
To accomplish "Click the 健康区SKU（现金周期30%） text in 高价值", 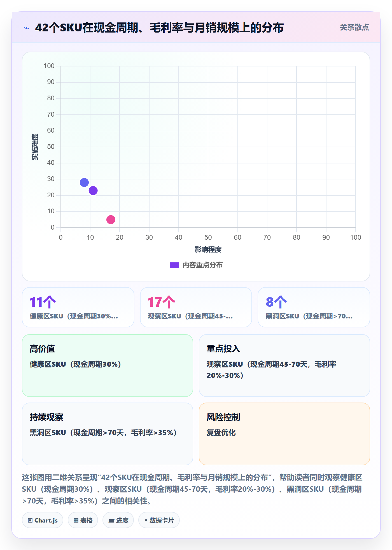I will point(75,364).
